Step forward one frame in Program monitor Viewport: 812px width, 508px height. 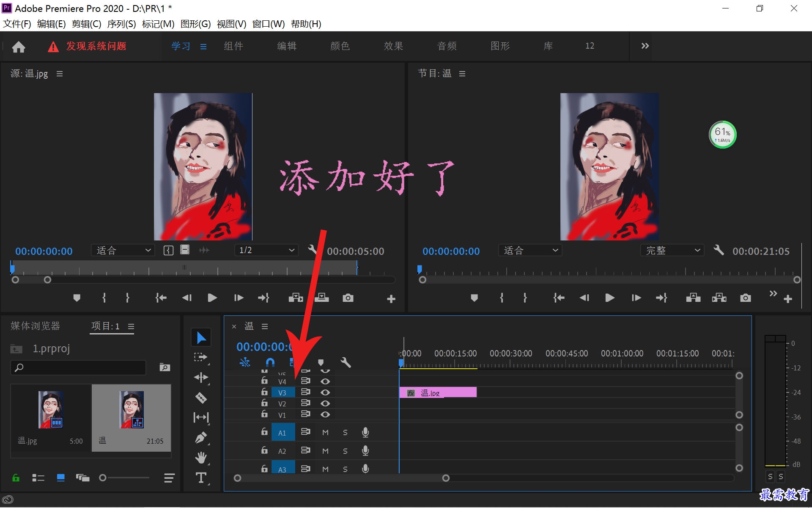[x=636, y=298]
